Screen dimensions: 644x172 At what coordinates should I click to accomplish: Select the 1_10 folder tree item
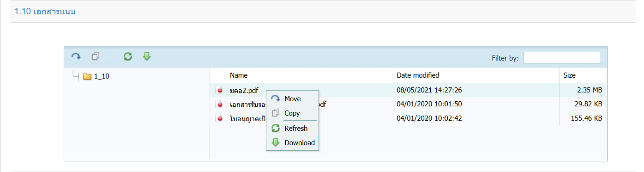(95, 76)
